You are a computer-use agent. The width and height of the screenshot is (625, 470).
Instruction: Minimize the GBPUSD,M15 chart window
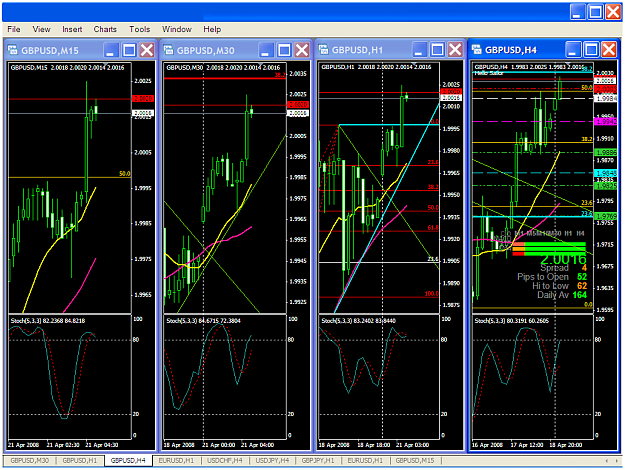click(111, 50)
